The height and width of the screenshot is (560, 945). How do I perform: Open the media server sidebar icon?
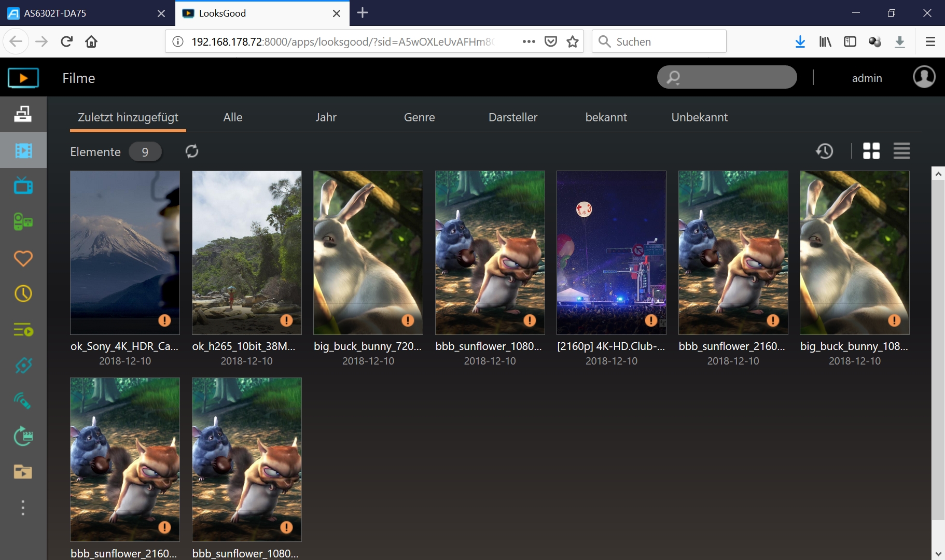[x=23, y=114]
